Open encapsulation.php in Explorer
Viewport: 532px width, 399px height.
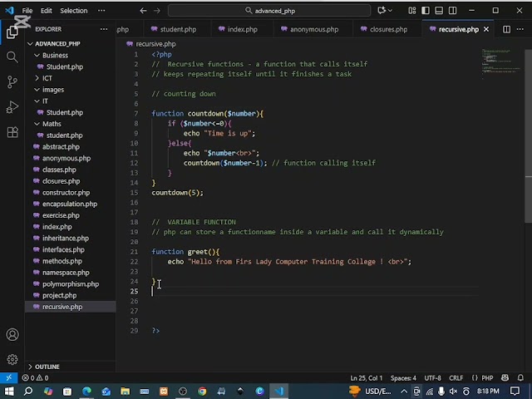pyautogui.click(x=71, y=204)
